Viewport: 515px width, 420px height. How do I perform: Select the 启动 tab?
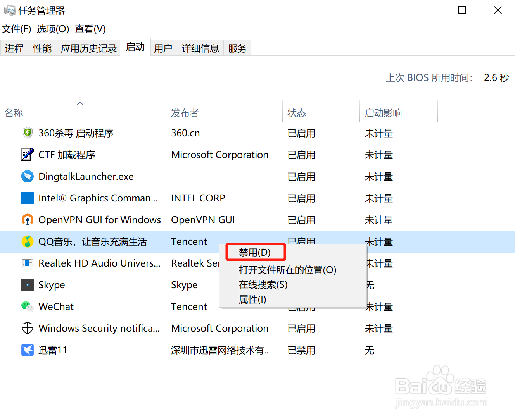coord(135,47)
